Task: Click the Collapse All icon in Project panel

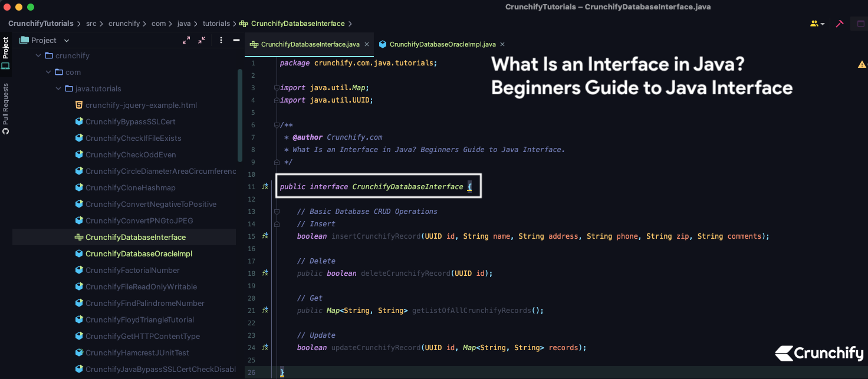Action: (202, 40)
